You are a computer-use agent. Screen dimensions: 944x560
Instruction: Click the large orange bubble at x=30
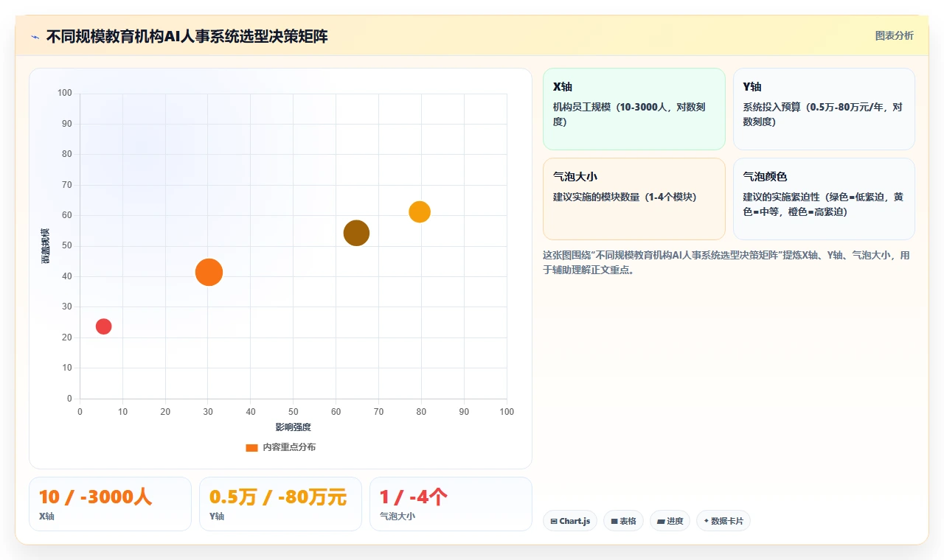[x=209, y=273]
